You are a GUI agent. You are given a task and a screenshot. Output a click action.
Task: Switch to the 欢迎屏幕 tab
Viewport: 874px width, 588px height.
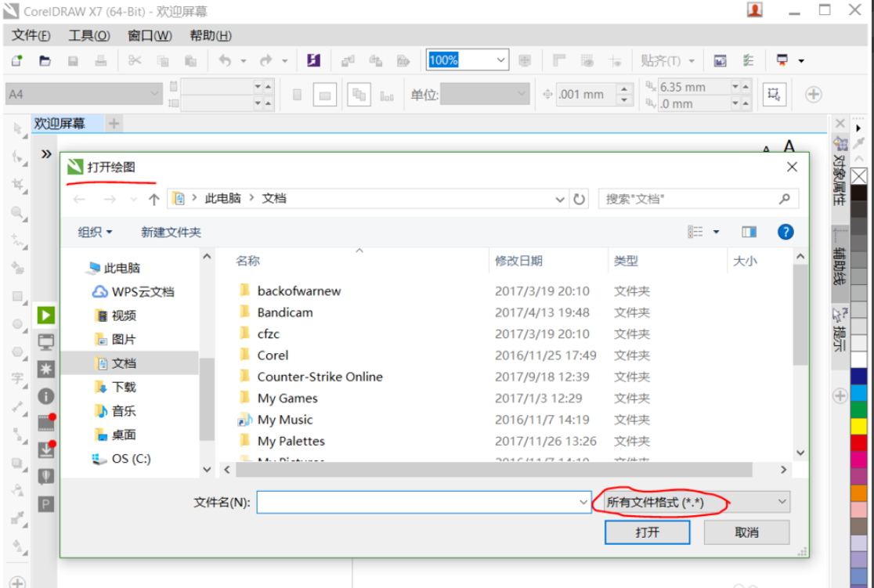pos(59,124)
